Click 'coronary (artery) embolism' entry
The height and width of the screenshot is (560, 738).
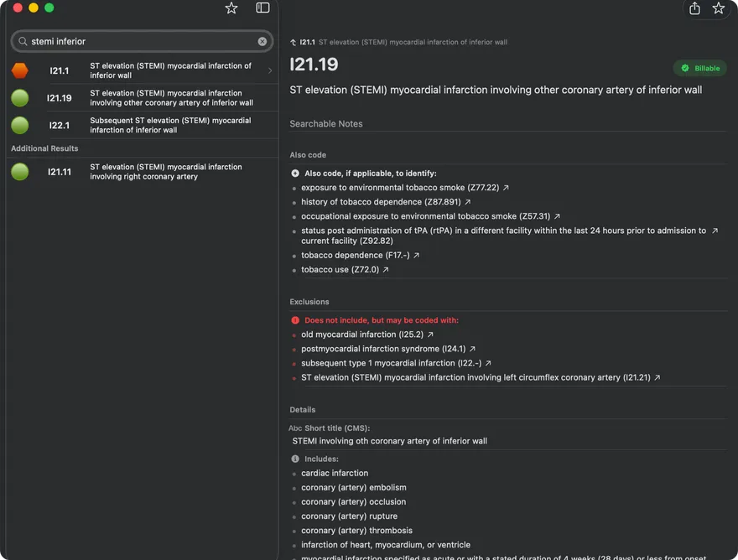point(353,488)
